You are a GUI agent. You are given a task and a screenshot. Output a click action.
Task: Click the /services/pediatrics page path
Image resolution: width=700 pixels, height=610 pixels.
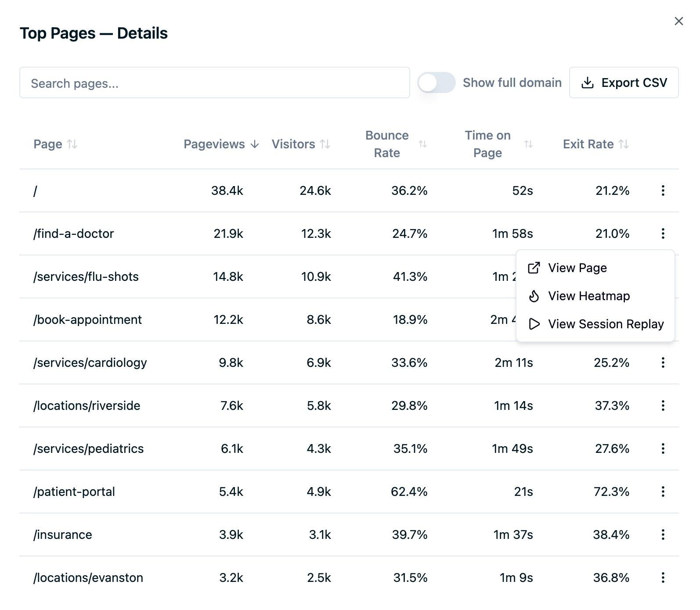88,449
